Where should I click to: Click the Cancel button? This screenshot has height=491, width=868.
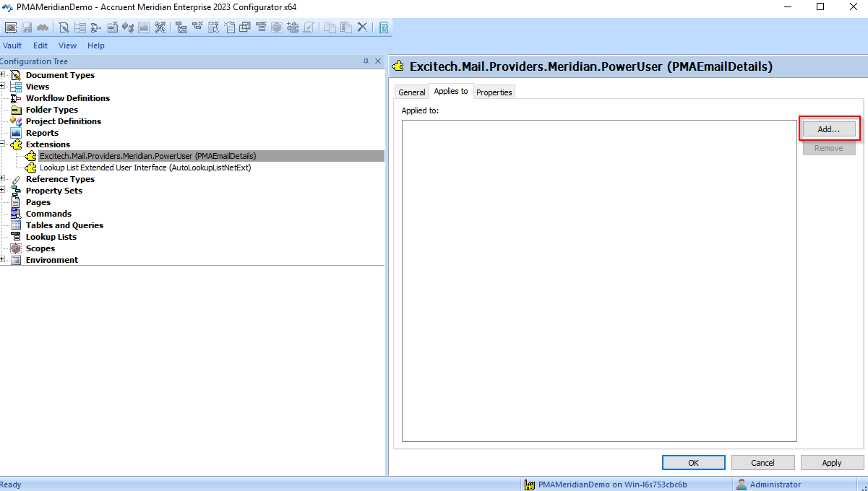tap(762, 463)
